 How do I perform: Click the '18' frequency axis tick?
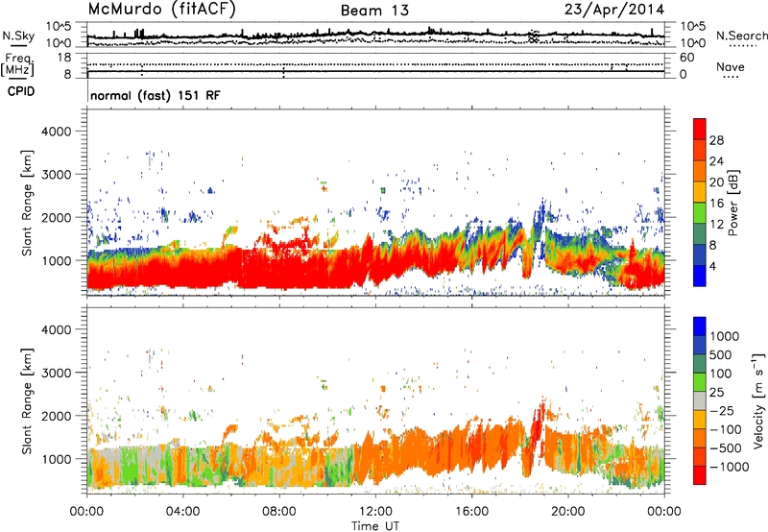63,58
